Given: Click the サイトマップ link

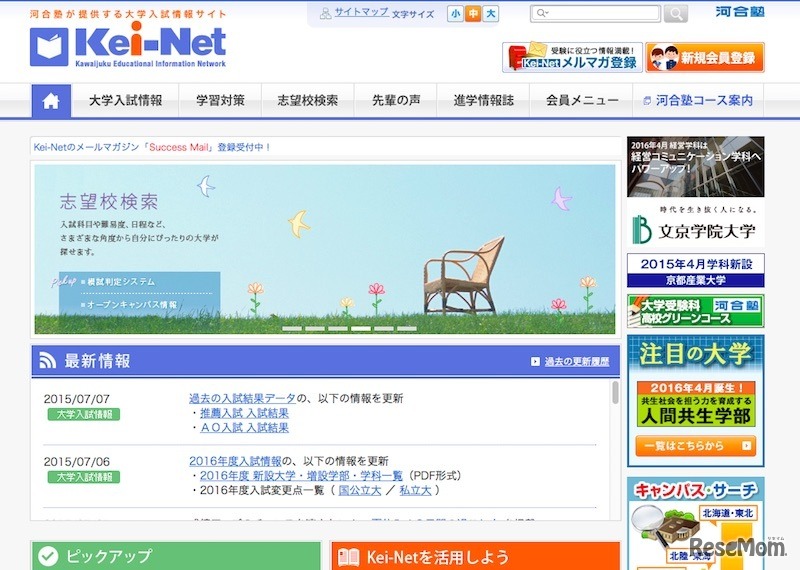Looking at the screenshot, I should 361,12.
